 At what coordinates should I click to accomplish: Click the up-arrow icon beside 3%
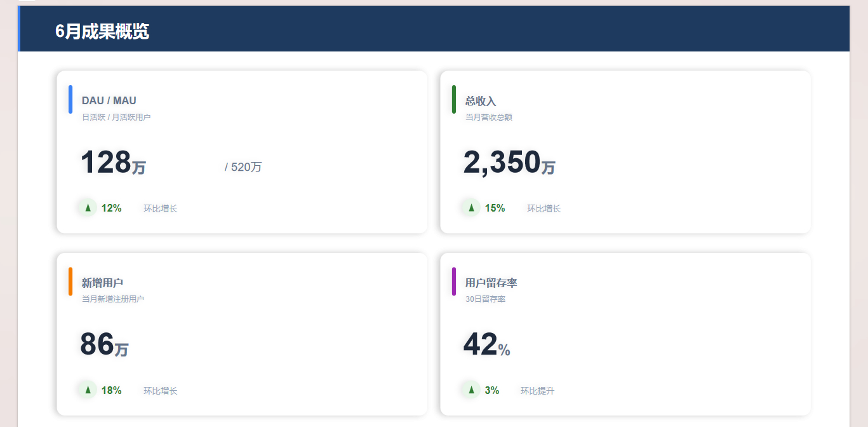tap(471, 390)
